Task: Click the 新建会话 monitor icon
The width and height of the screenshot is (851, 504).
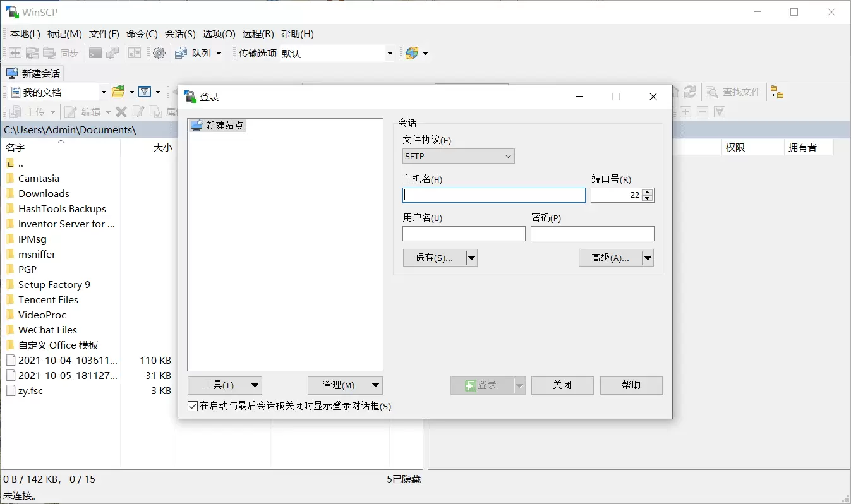Action: coord(12,73)
